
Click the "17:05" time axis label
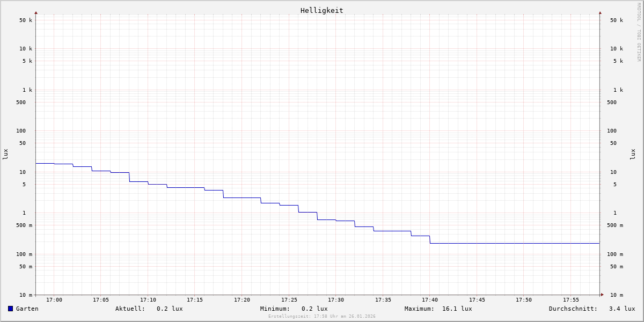101,299
